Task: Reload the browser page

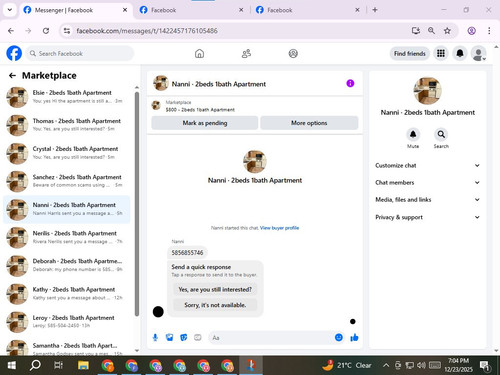Action: click(x=46, y=31)
